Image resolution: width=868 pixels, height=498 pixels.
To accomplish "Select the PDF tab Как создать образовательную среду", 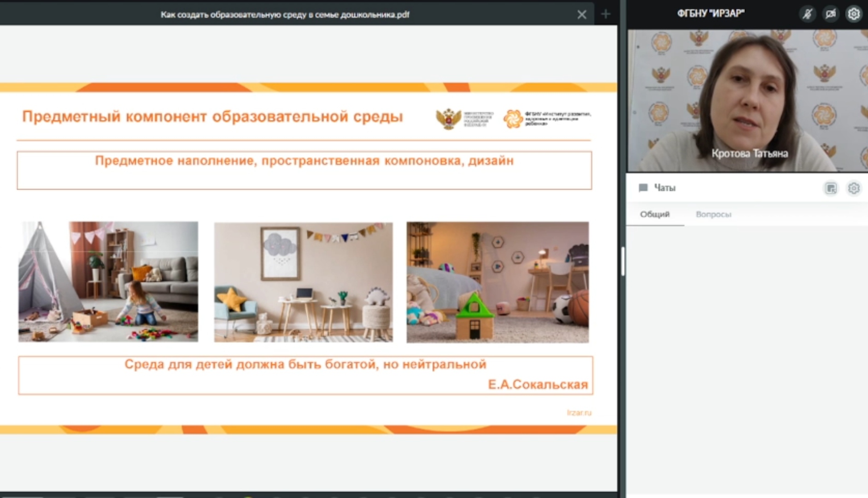I will click(x=285, y=15).
